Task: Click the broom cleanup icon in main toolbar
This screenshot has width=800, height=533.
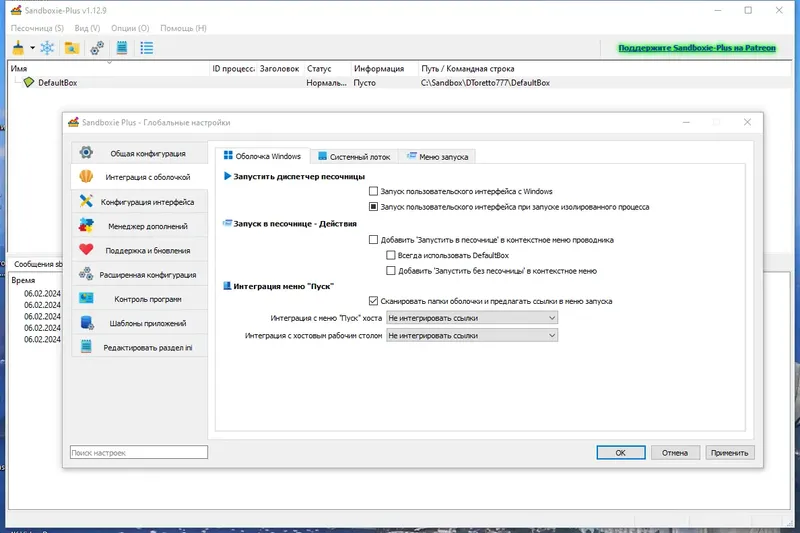Action: pos(18,48)
